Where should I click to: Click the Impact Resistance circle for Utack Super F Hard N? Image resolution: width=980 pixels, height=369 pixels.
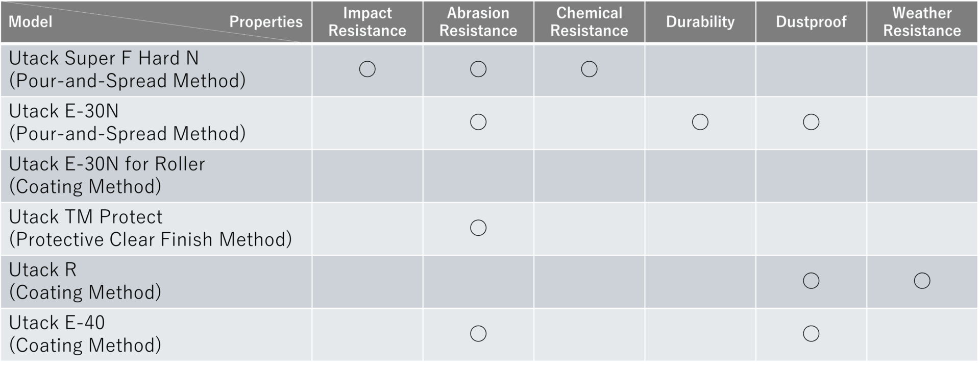[x=367, y=69]
